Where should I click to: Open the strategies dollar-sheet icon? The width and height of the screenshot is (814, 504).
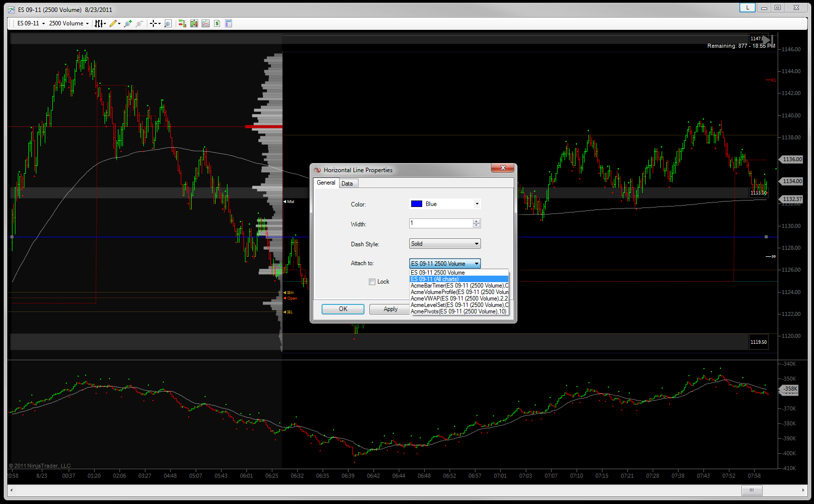coord(217,23)
